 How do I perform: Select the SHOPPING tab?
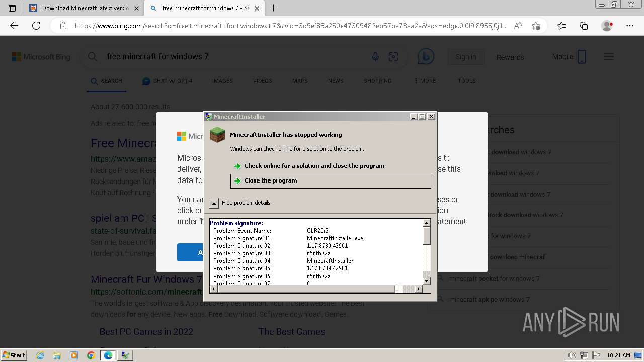(x=377, y=81)
